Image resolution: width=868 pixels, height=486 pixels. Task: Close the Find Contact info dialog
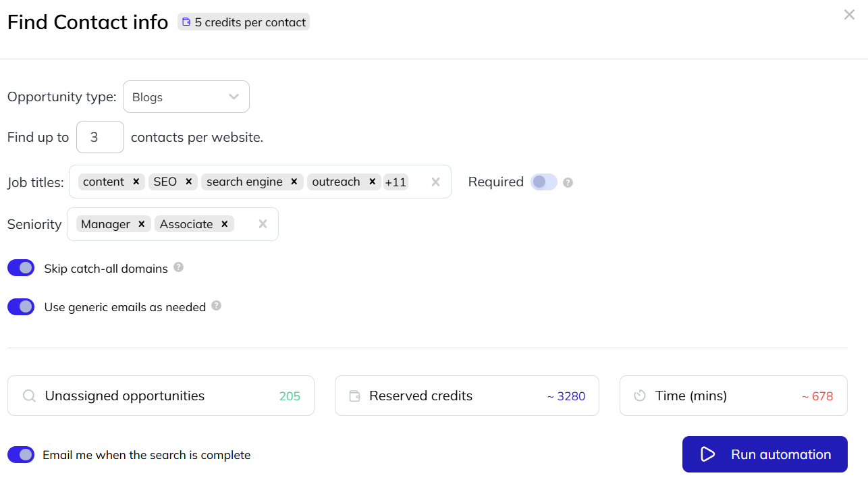(849, 14)
